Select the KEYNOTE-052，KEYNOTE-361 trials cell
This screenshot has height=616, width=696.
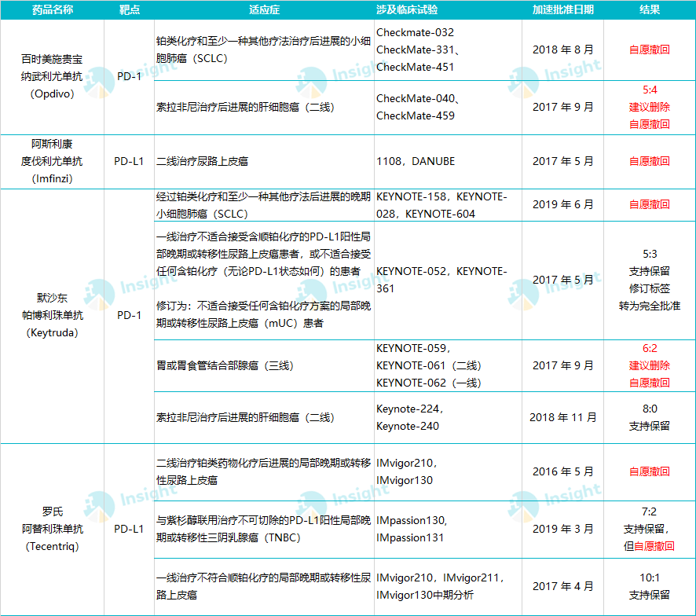point(448,280)
